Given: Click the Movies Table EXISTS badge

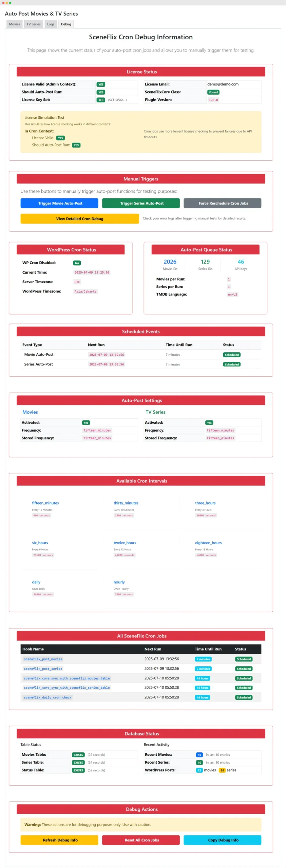Looking at the screenshot, I should pos(78,755).
